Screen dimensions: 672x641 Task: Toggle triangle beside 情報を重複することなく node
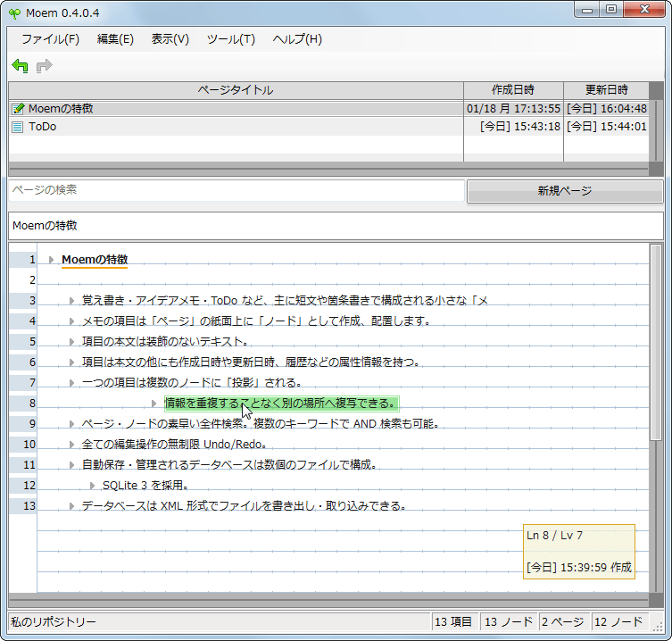tap(153, 404)
